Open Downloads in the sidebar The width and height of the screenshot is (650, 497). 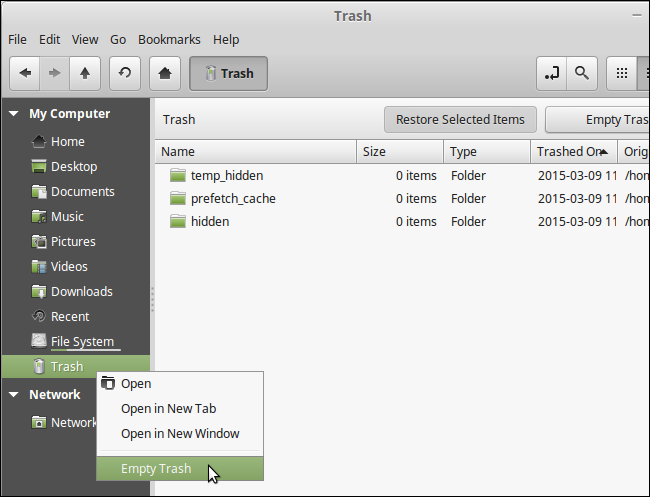tap(81, 292)
